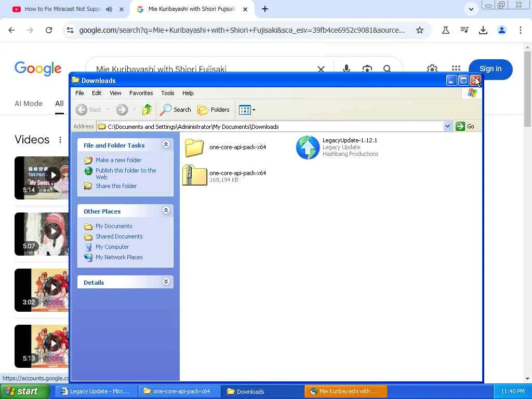Click the Sign in button on Google
The height and width of the screenshot is (399, 532).
point(490,69)
